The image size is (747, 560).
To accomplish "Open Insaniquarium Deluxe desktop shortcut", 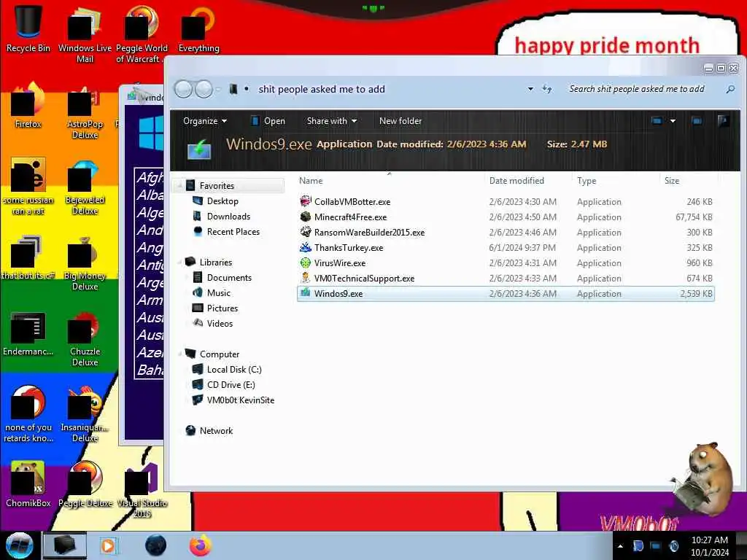I will pos(85,414).
